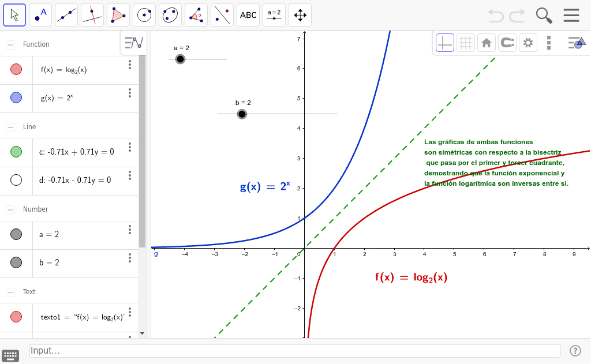591x364 pixels.
Task: Click the algebra panel scrollbar
Action: click(x=142, y=151)
